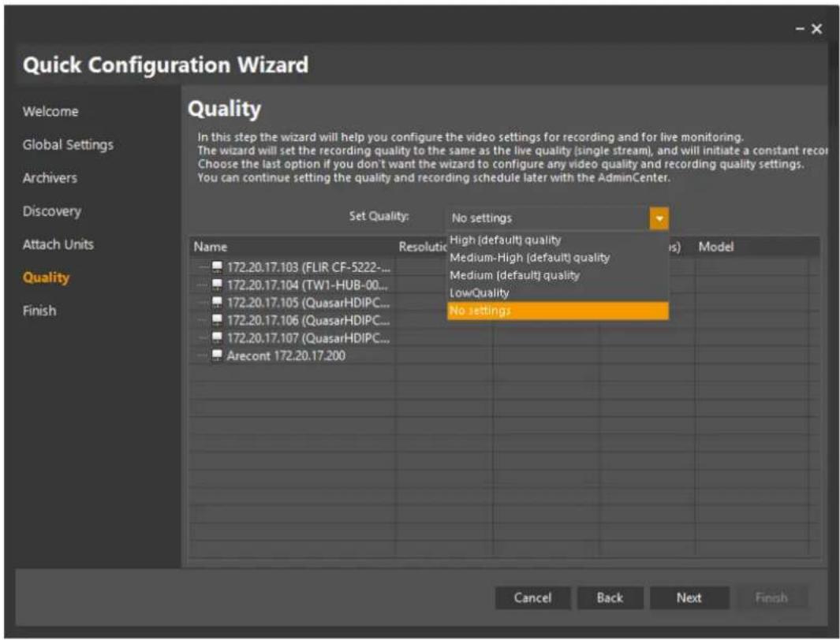Select row Arecont 172.20.17.200
The image size is (840, 640).
(286, 355)
